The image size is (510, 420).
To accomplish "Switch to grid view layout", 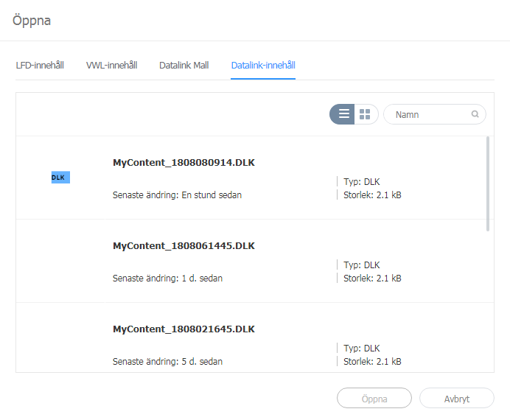I will [366, 114].
